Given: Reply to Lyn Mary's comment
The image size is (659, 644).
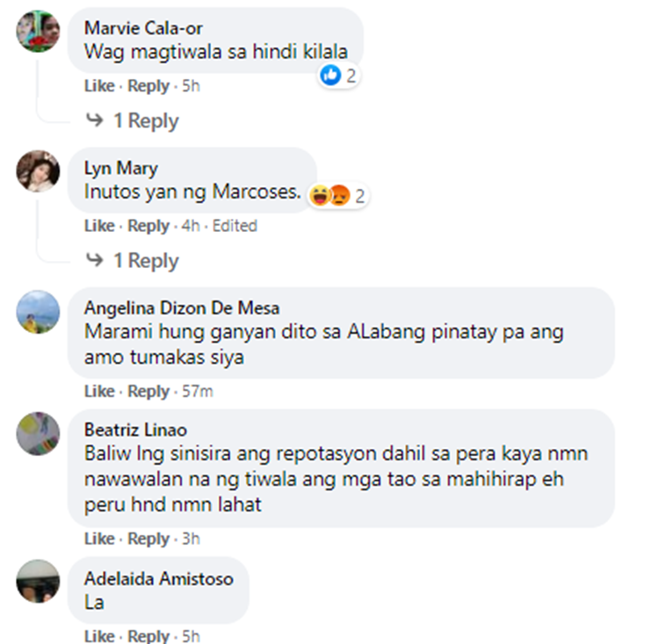Looking at the screenshot, I should coord(148,226).
